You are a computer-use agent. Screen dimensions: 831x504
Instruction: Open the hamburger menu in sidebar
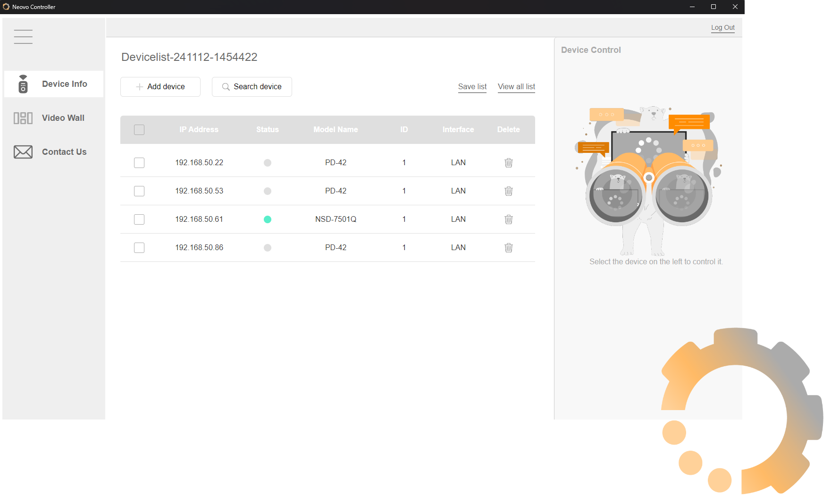tap(23, 37)
